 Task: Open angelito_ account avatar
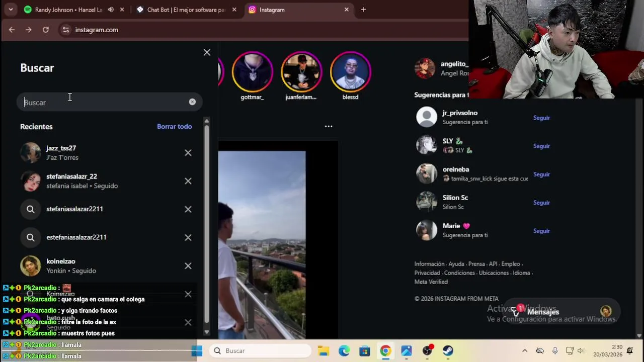pyautogui.click(x=425, y=68)
